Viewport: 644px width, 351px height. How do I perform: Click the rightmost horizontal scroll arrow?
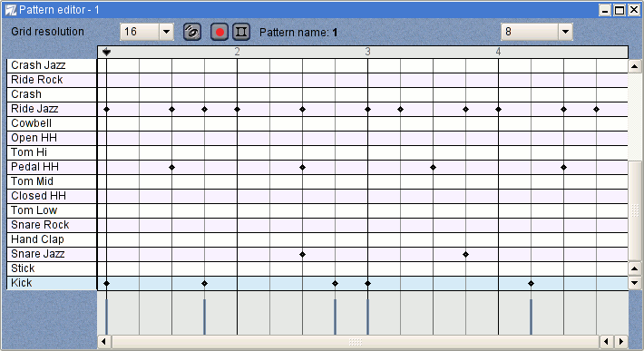pos(622,342)
